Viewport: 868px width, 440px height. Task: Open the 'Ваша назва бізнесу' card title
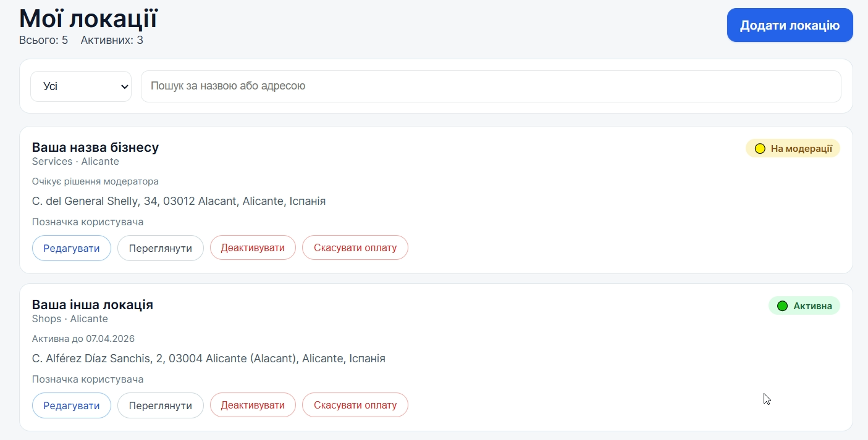point(95,147)
